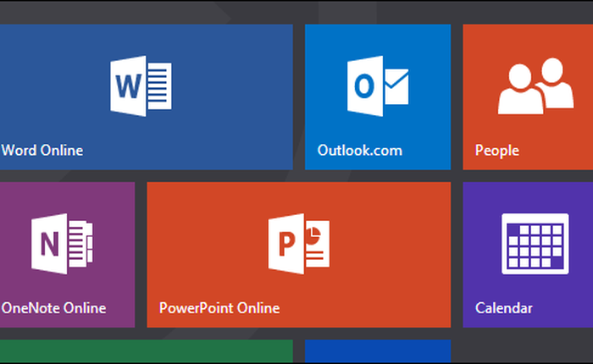The image size is (593, 364).
Task: Open the Calendar grid icon
Action: [535, 244]
